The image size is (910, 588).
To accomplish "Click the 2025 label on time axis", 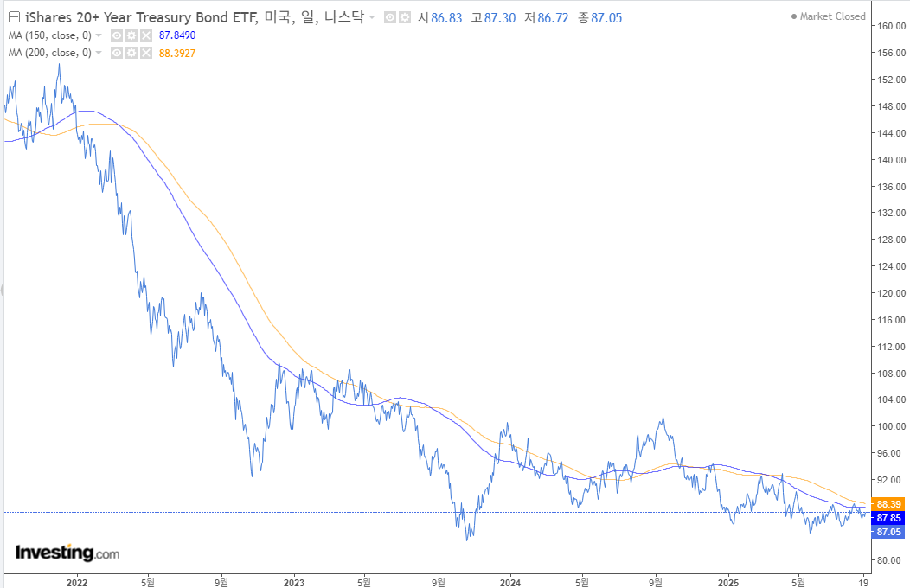I will point(727,582).
